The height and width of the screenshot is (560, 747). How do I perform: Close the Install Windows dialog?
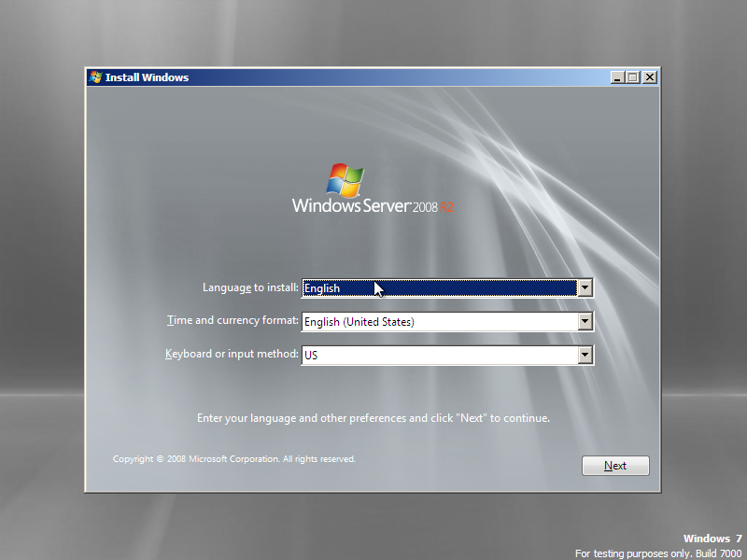[649, 77]
